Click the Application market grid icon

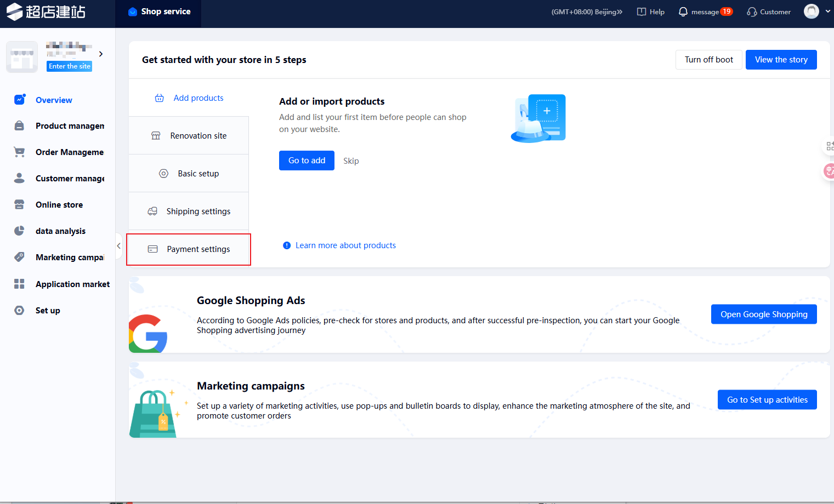tap(19, 284)
